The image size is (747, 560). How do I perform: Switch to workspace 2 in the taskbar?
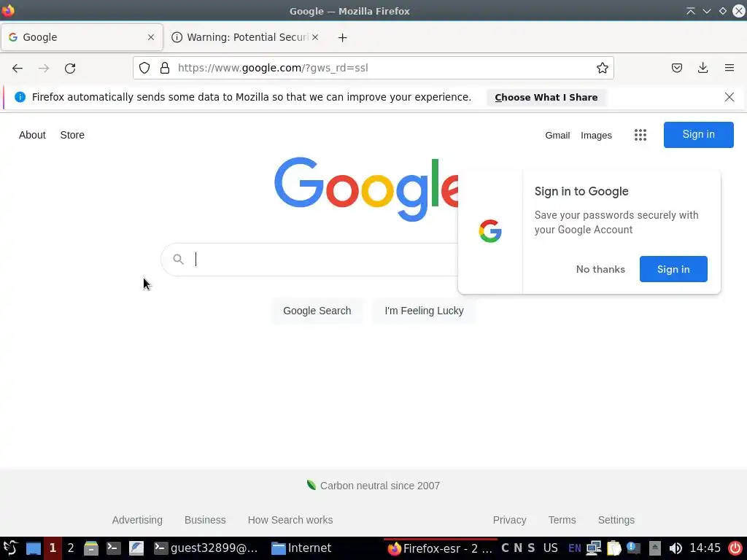tap(71, 548)
